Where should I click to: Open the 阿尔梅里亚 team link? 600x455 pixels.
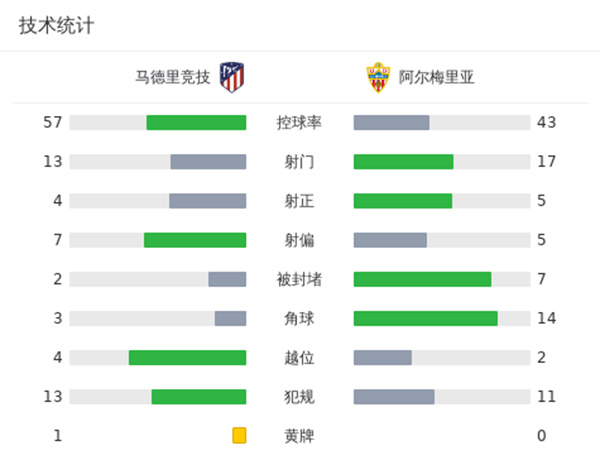click(x=436, y=77)
